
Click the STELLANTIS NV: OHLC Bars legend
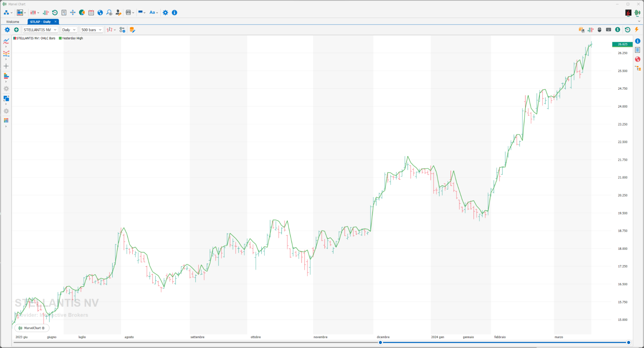[34, 38]
